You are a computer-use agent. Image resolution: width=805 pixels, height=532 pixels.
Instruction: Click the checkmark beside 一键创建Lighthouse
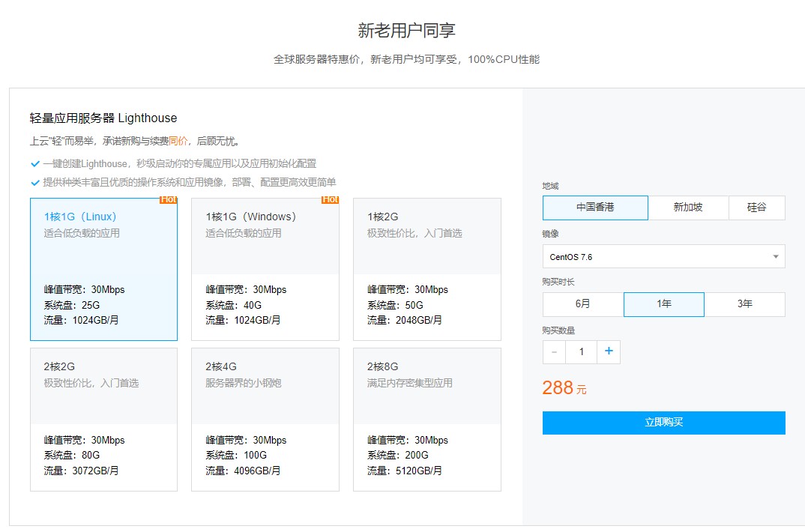point(35,164)
